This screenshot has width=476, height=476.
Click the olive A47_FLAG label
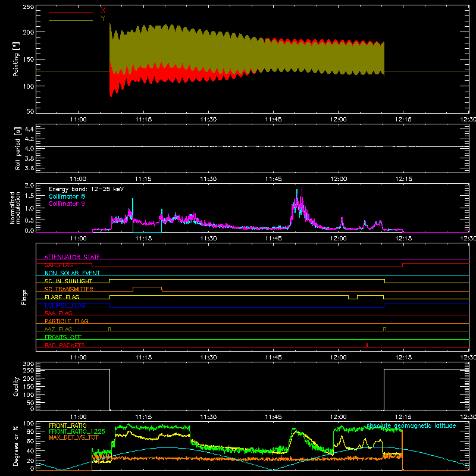tap(58, 329)
